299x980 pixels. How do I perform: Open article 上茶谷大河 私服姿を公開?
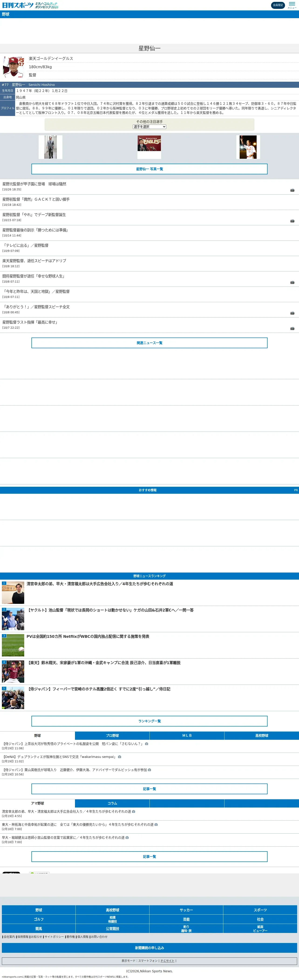tap(73, 743)
